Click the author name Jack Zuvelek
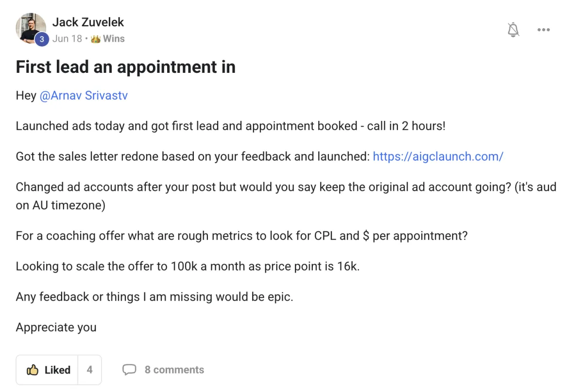 coord(88,22)
